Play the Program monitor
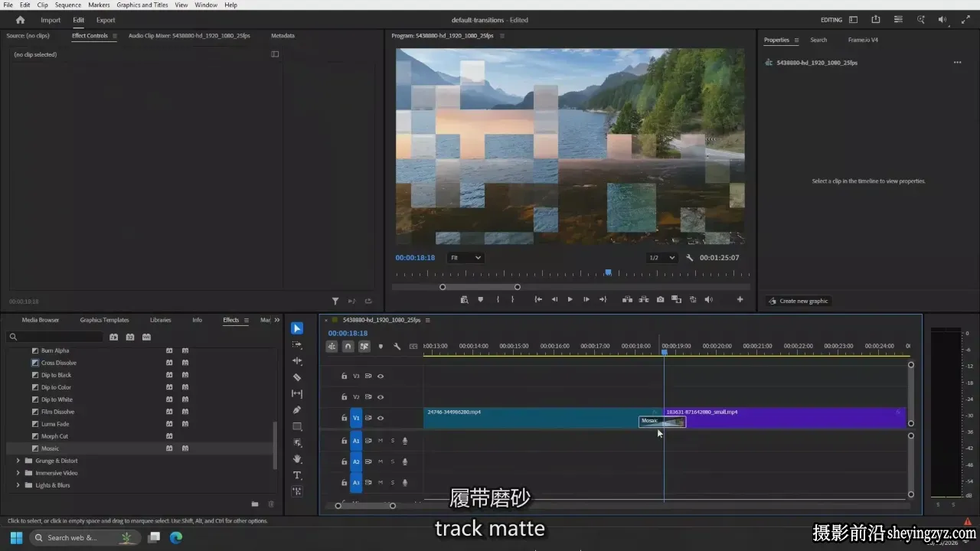The image size is (980, 551). [x=570, y=300]
